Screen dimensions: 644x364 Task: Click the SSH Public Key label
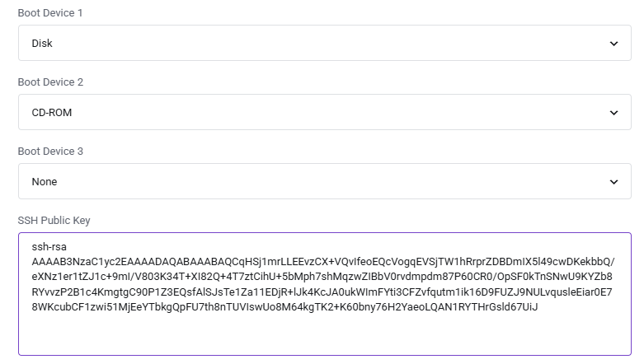(x=54, y=221)
